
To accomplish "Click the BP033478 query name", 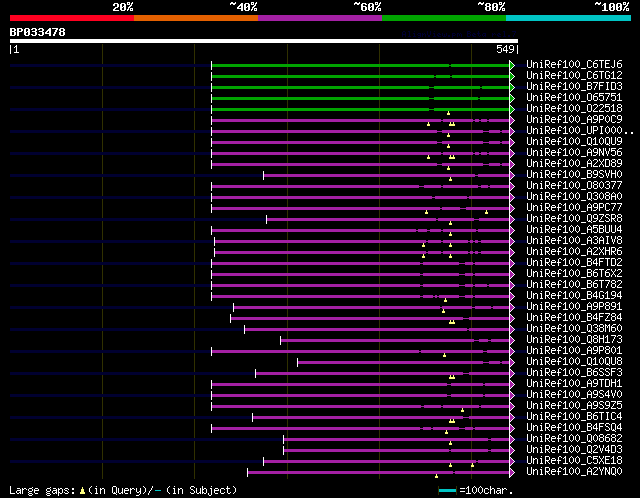I will [x=38, y=32].
